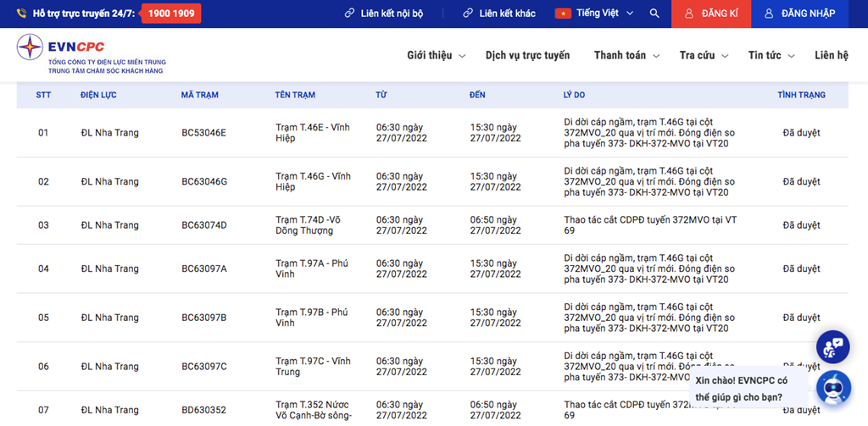This screenshot has width=868, height=426.
Task: Click the ĐĂNG KÍ register button
Action: click(711, 14)
